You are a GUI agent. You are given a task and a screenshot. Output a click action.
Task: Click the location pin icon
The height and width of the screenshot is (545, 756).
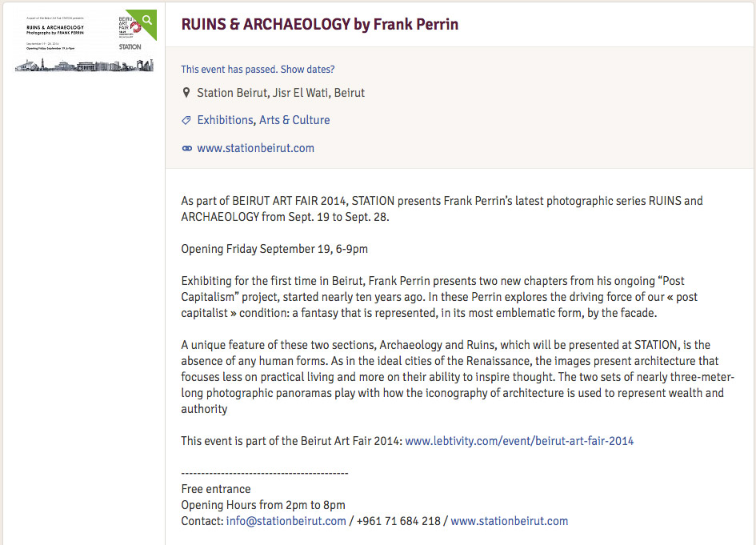tap(186, 93)
